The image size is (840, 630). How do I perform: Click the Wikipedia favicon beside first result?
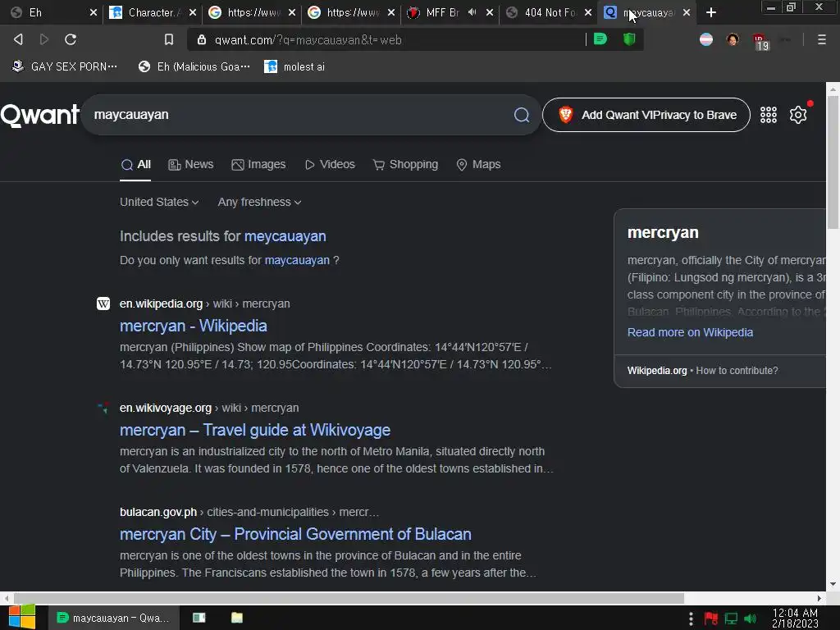103,304
